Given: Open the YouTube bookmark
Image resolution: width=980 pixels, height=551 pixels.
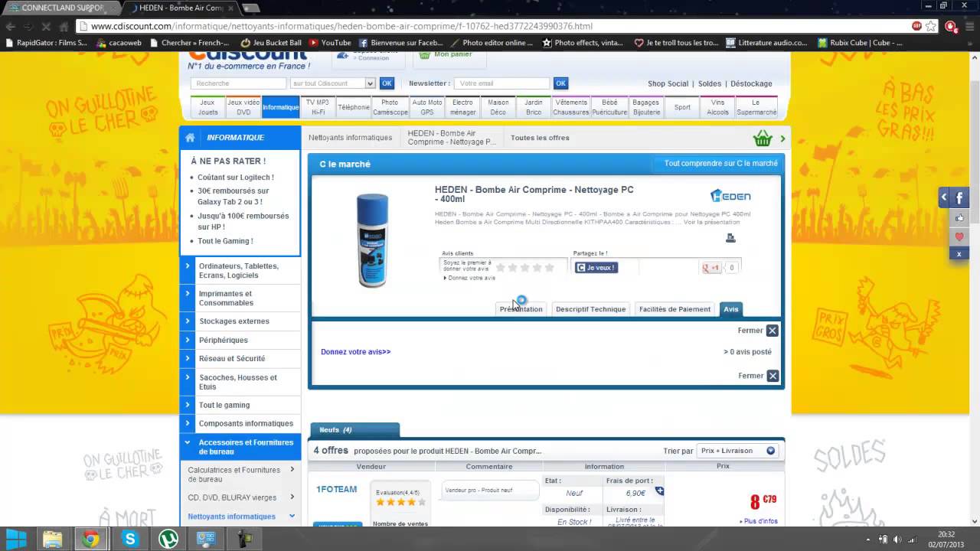Looking at the screenshot, I should 330,43.
